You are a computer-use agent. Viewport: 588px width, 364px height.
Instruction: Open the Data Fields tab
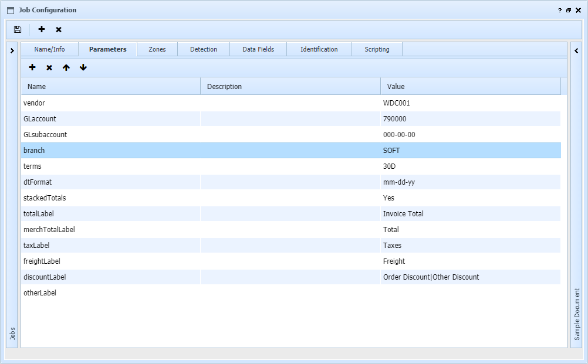point(258,49)
